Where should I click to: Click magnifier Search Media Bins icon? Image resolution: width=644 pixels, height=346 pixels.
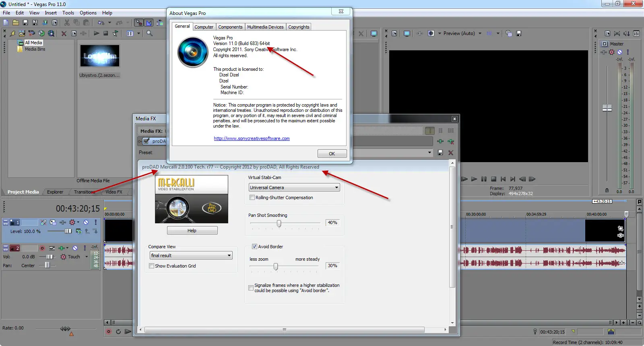150,33
